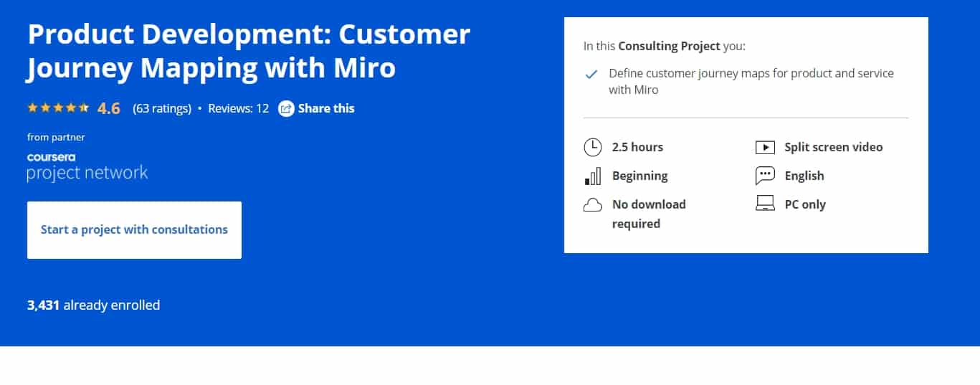
Task: Click the cloud No download required icon
Action: 593,205
